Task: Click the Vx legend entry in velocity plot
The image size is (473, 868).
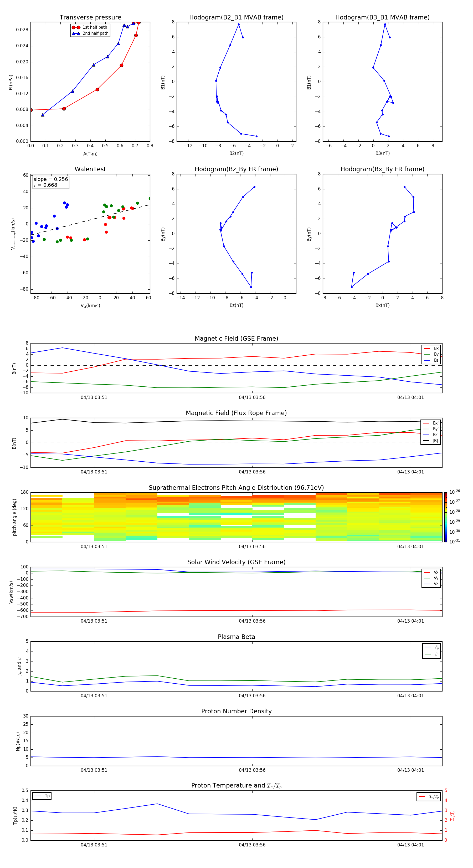Action: 431,573
